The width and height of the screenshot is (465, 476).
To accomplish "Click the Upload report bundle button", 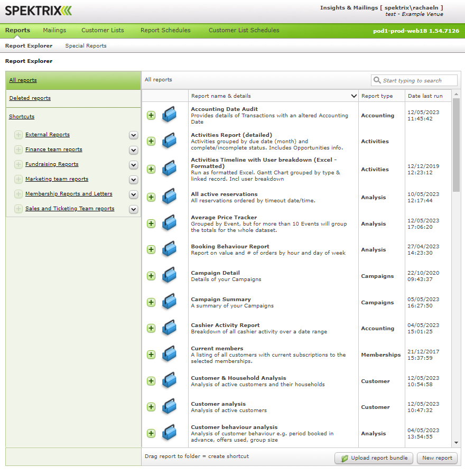I will 374,458.
